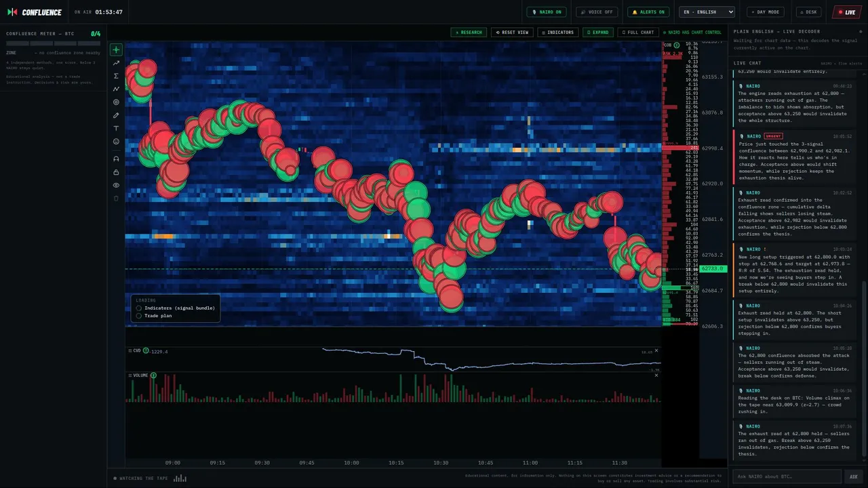Toggle NAIRO ON switch
Screen dimensions: 868x488
547,12
